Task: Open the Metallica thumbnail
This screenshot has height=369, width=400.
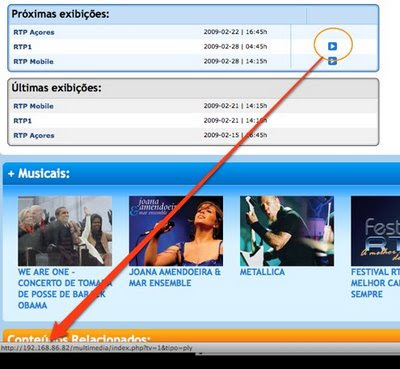Action: click(x=287, y=231)
